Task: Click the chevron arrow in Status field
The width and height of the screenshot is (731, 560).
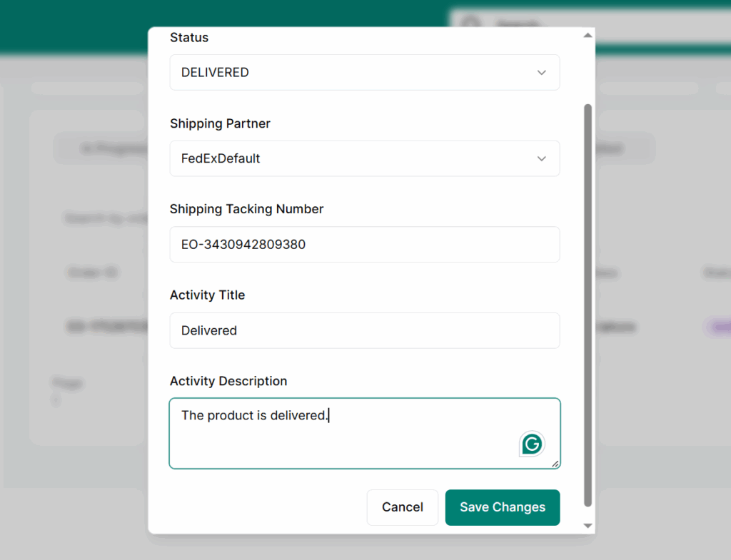Action: coord(541,73)
